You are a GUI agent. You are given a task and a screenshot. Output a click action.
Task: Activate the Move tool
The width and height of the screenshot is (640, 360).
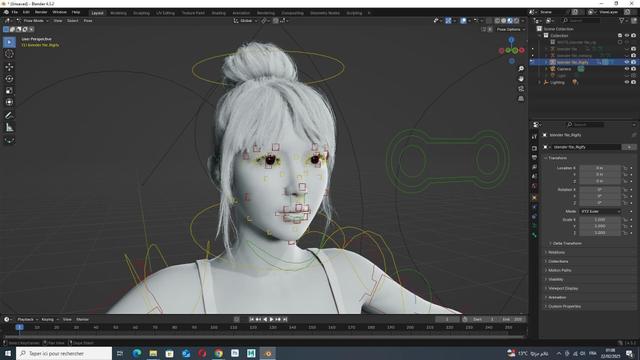[x=9, y=67]
